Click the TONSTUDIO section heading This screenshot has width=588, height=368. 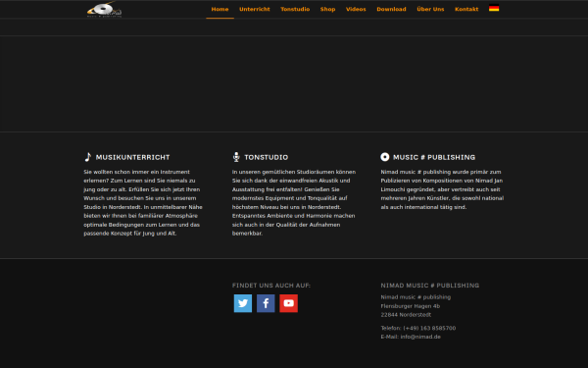[267, 157]
